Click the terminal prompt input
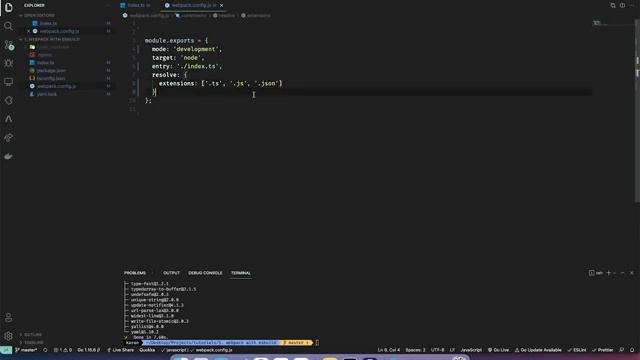 point(317,343)
